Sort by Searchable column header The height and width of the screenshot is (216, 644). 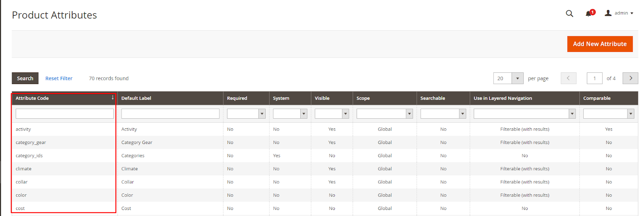pyautogui.click(x=433, y=98)
